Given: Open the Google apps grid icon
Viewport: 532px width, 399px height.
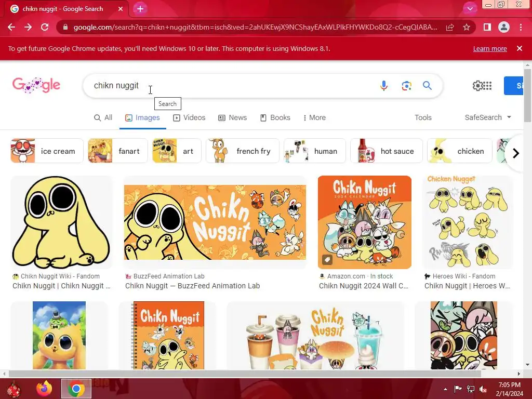Looking at the screenshot, I should pyautogui.click(x=487, y=86).
